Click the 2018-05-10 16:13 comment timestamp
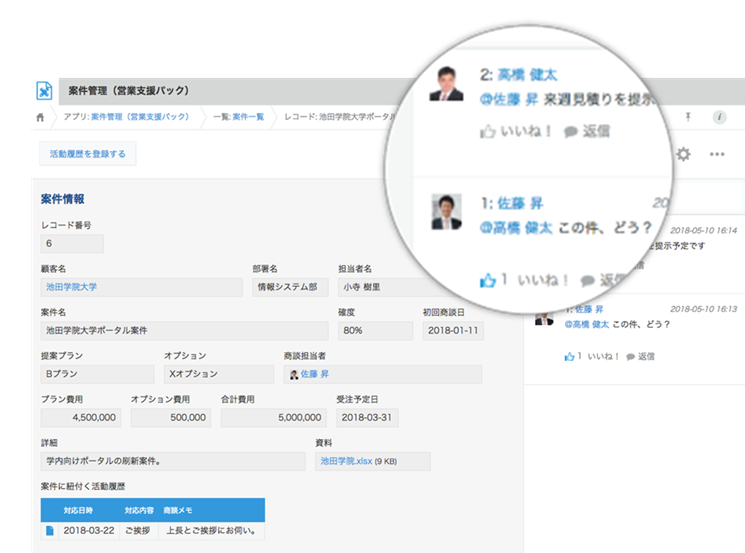Screen dimensions: 745x553 point(704,309)
